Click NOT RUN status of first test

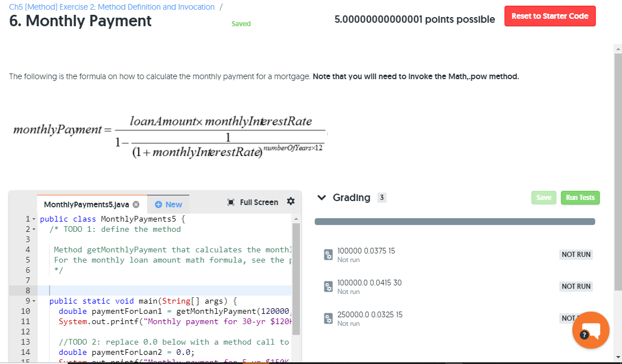pyautogui.click(x=576, y=255)
